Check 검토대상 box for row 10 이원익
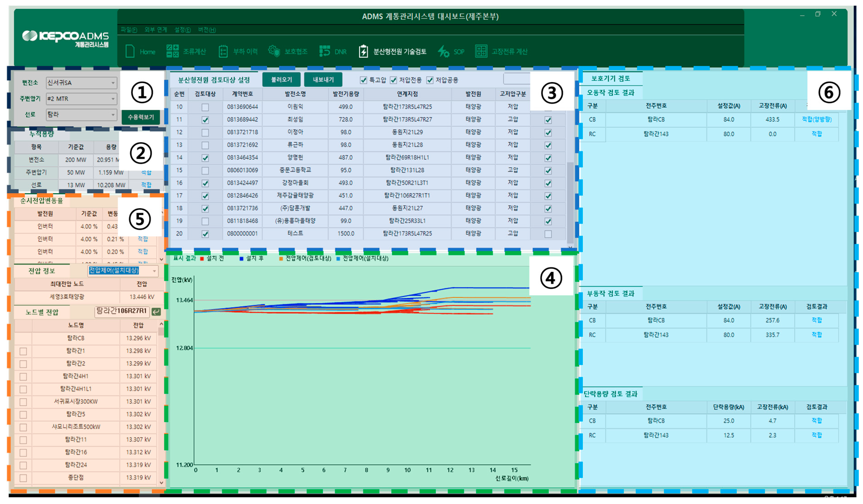863x504 pixels. click(205, 107)
